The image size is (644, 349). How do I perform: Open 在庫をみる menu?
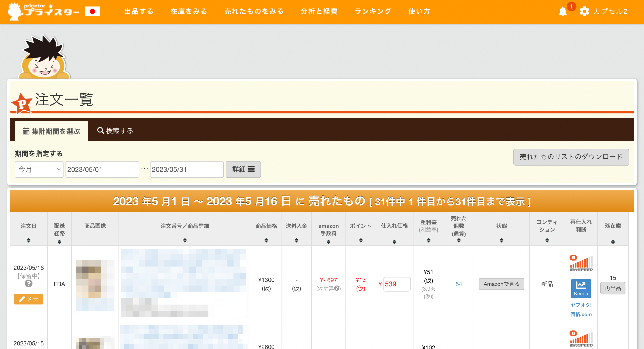[x=189, y=11]
